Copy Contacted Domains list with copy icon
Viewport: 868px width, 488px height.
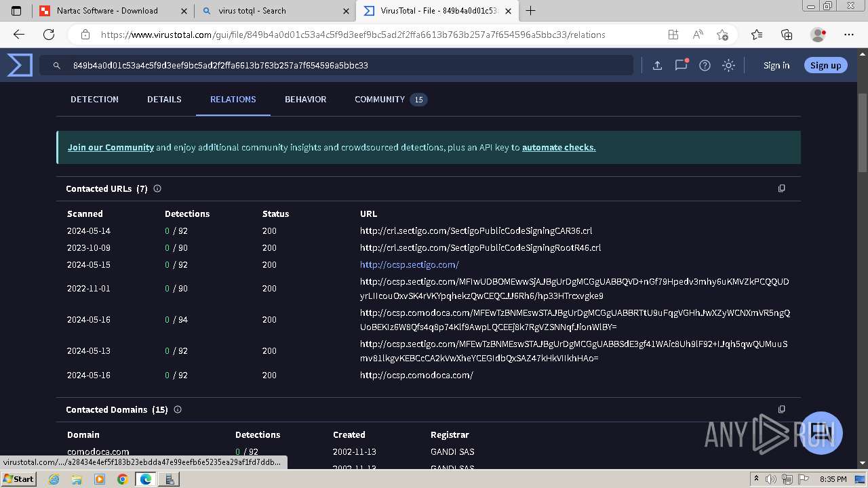point(781,409)
